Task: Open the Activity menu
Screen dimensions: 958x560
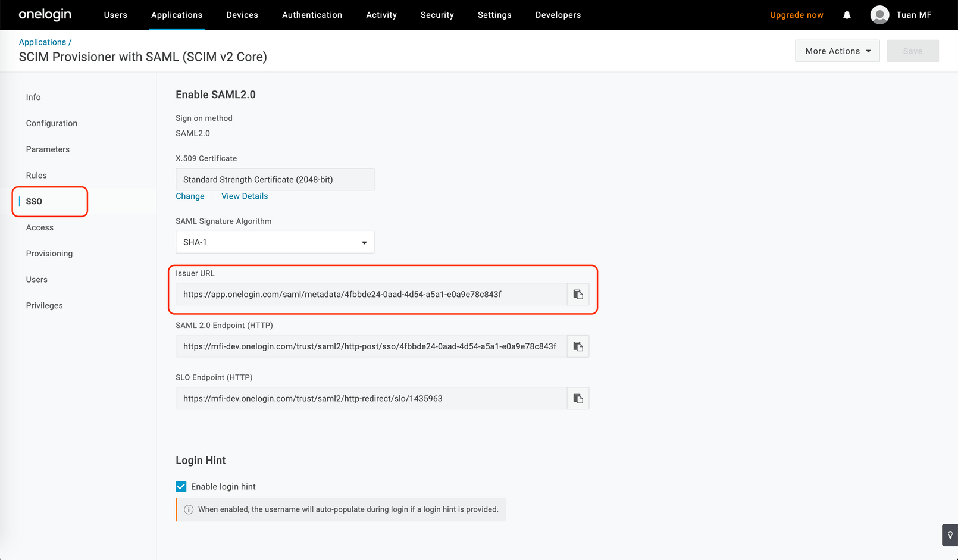Action: tap(381, 15)
